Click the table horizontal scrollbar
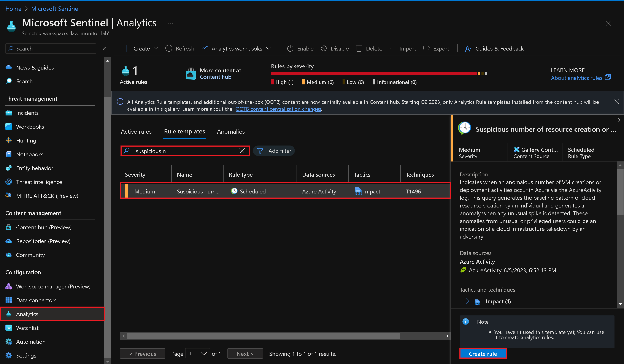This screenshot has width=624, height=364. point(264,336)
